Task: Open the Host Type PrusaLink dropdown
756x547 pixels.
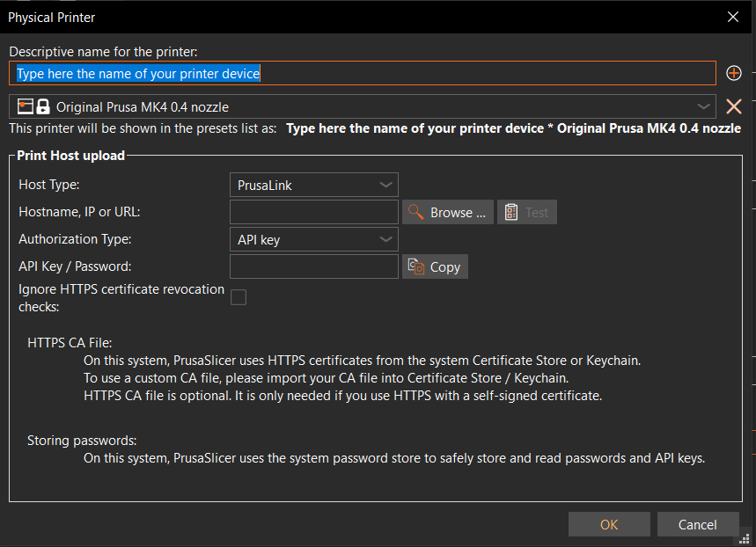Action: [x=314, y=185]
